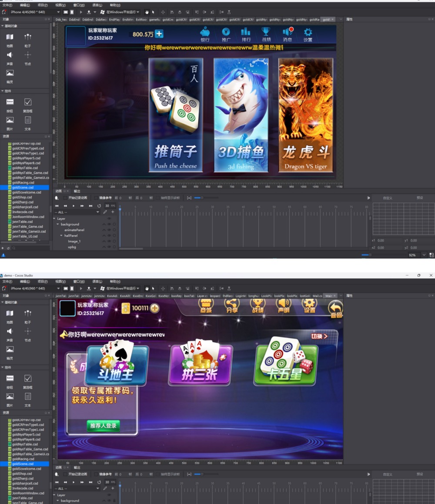Viewport: 435px width, 504px height.
Task: Click the 切换 > switch button
Action: pos(319,336)
